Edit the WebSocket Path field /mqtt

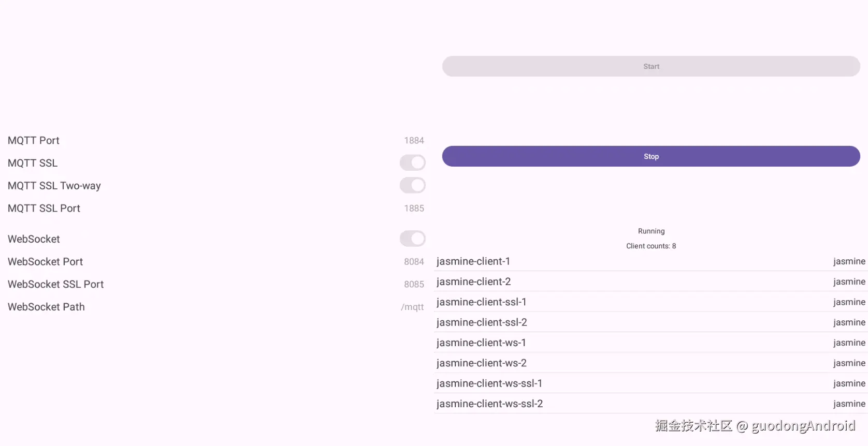point(412,307)
